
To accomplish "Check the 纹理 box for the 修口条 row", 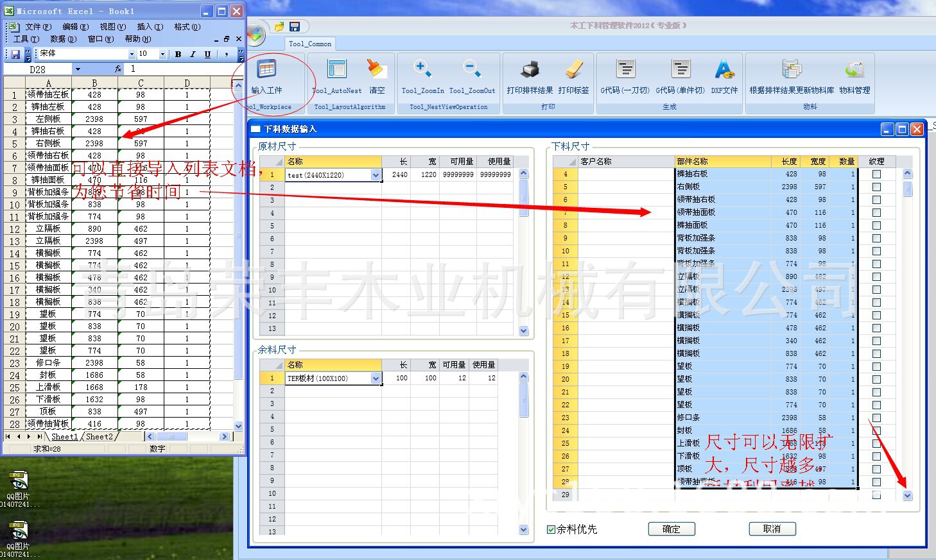I will [876, 418].
